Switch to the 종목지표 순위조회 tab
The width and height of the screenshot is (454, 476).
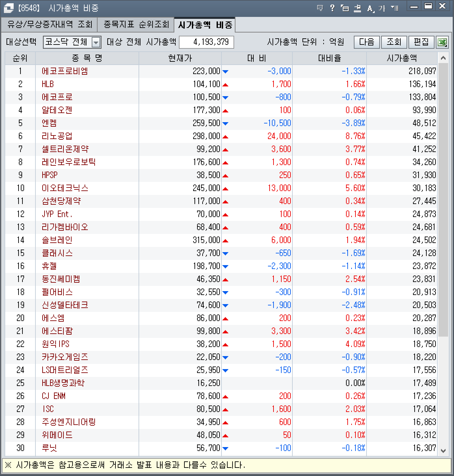point(136,24)
